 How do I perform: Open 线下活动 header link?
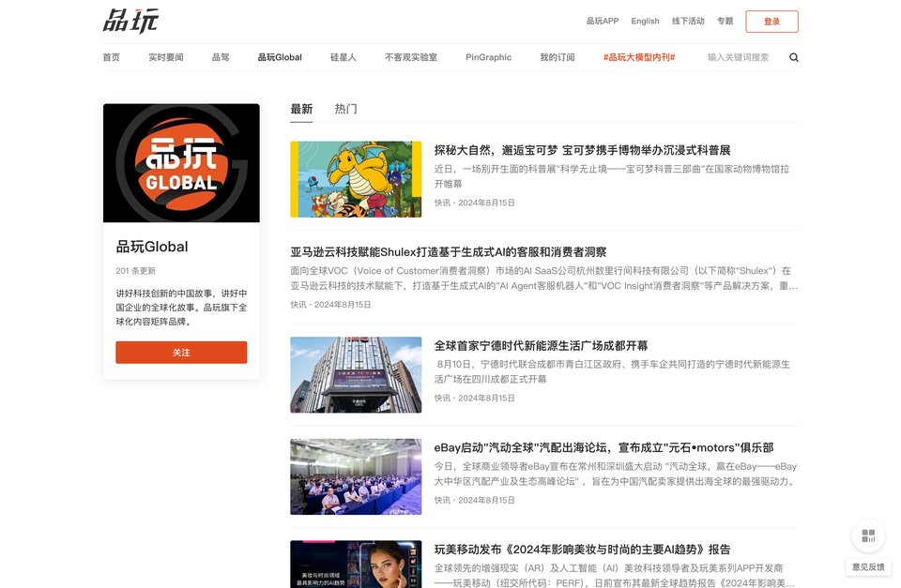tap(688, 21)
